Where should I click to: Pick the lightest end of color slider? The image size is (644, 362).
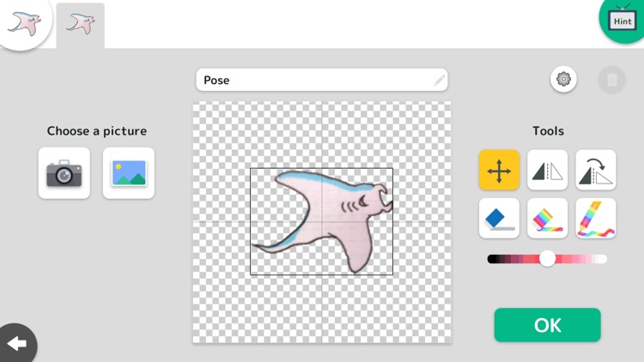pyautogui.click(x=603, y=259)
